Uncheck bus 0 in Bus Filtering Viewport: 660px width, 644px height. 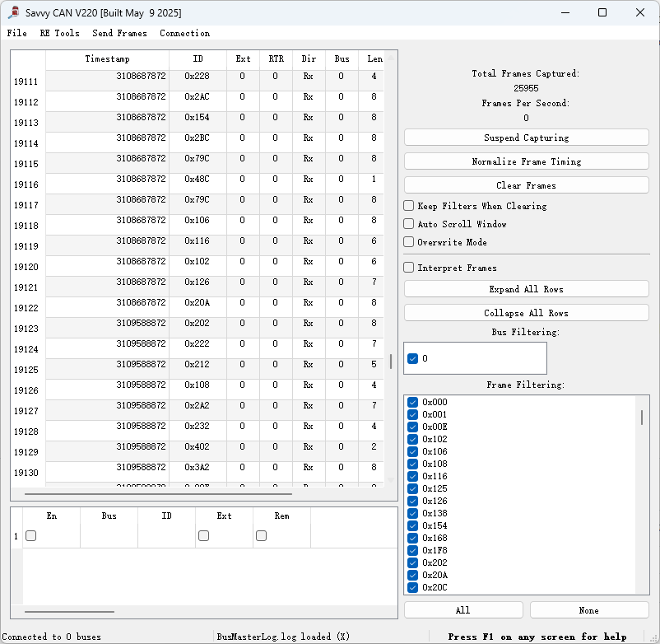click(412, 358)
